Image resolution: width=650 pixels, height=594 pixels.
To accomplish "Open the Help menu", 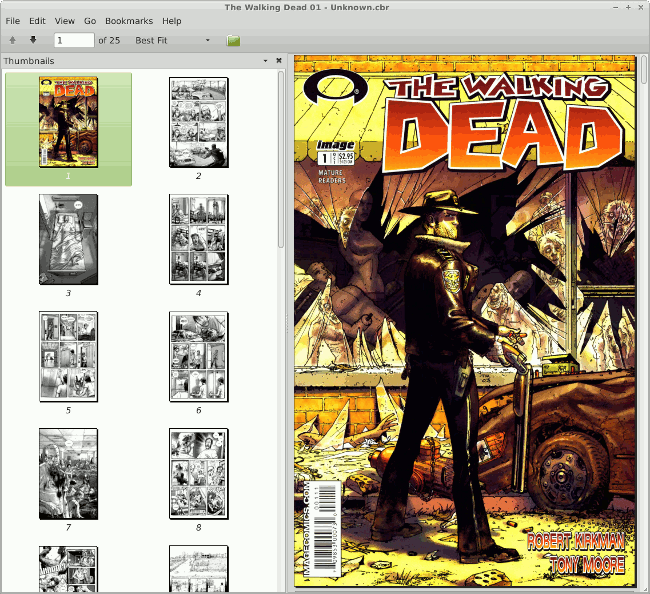I will (172, 21).
